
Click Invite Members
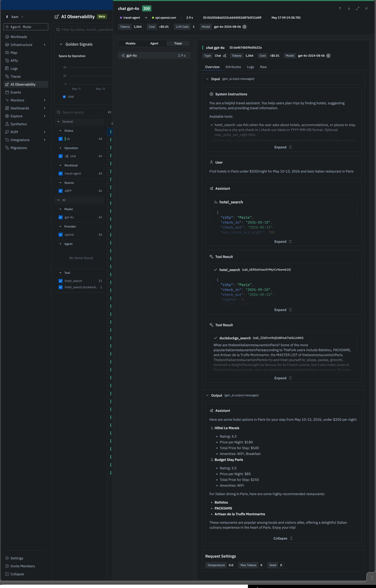(x=22, y=566)
